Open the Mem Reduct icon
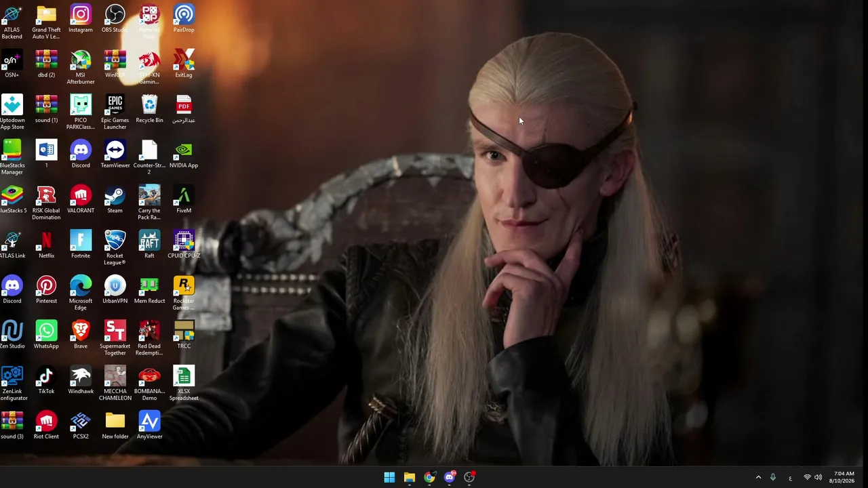This screenshot has width=868, height=488. click(x=149, y=290)
